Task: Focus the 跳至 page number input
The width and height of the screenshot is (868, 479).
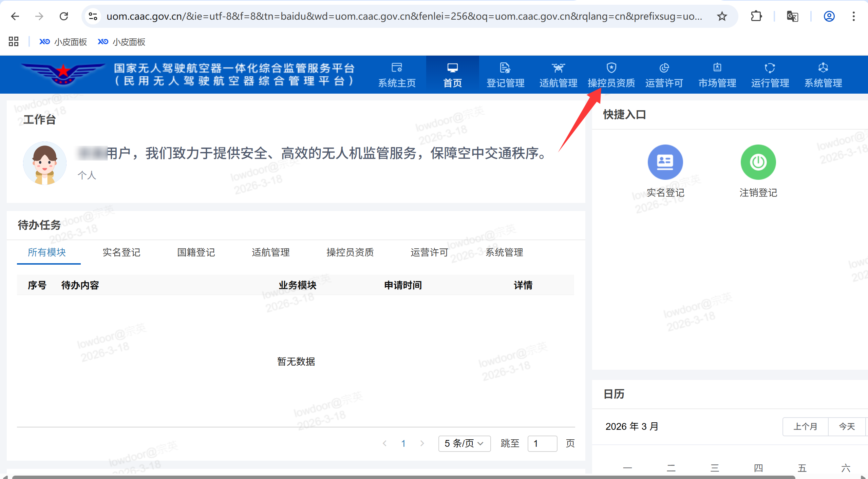Action: (x=542, y=443)
